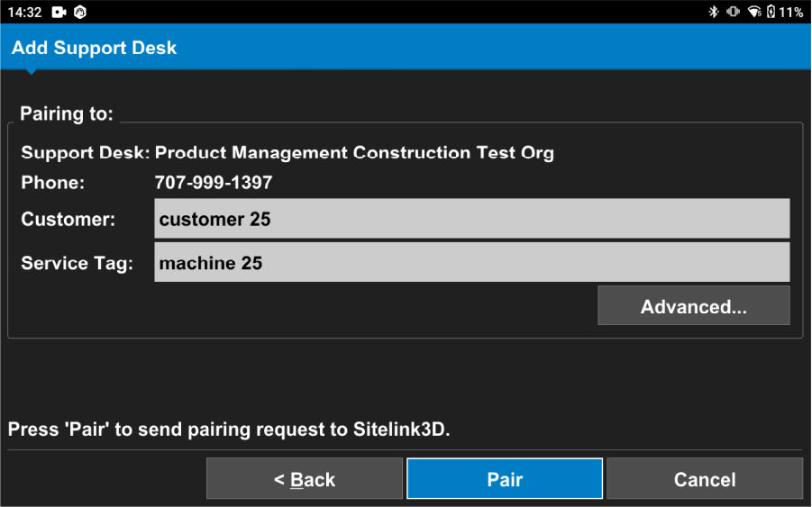Tap the phone number 707-999-1397

pos(214,183)
